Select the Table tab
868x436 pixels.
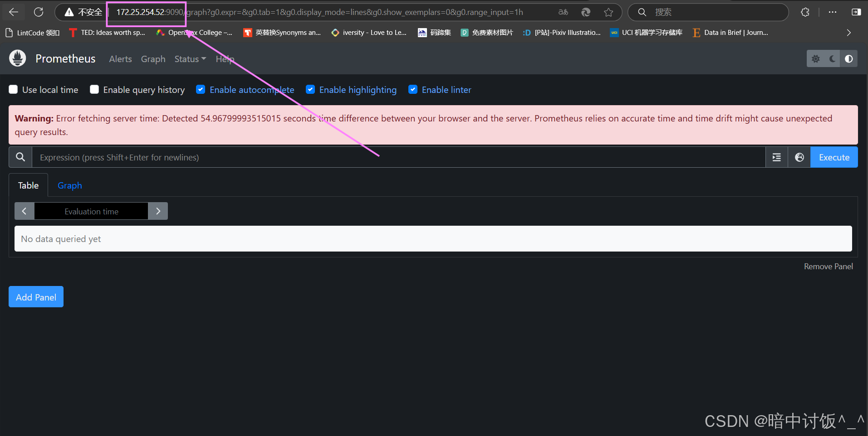28,185
